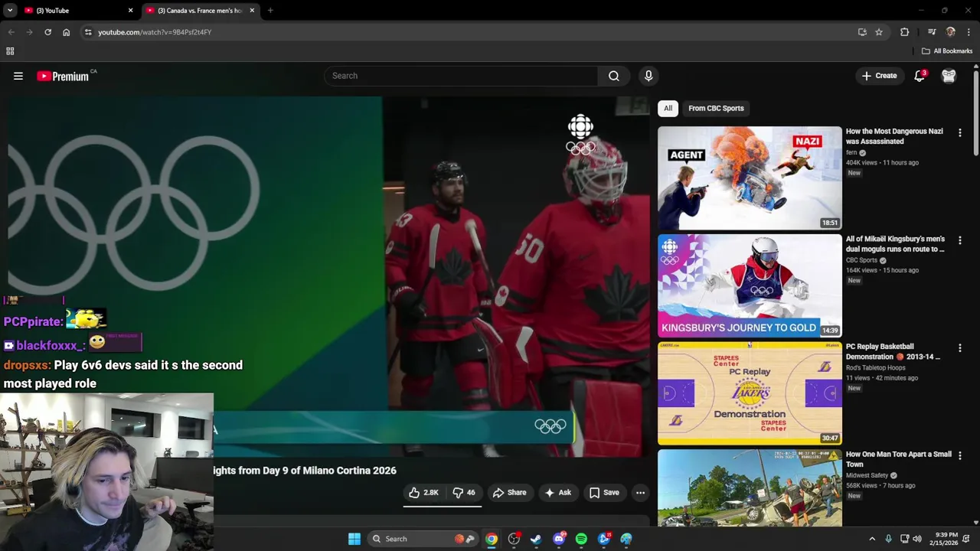Open Rod's Tabletop Hoops channel
Image resolution: width=980 pixels, height=551 pixels.
tap(876, 368)
